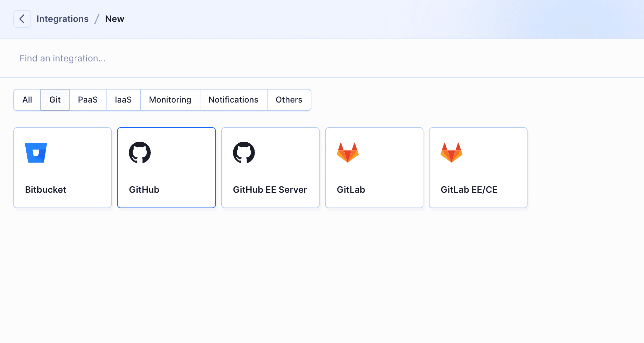Select the GitLab card title
644x343 pixels.
point(351,190)
